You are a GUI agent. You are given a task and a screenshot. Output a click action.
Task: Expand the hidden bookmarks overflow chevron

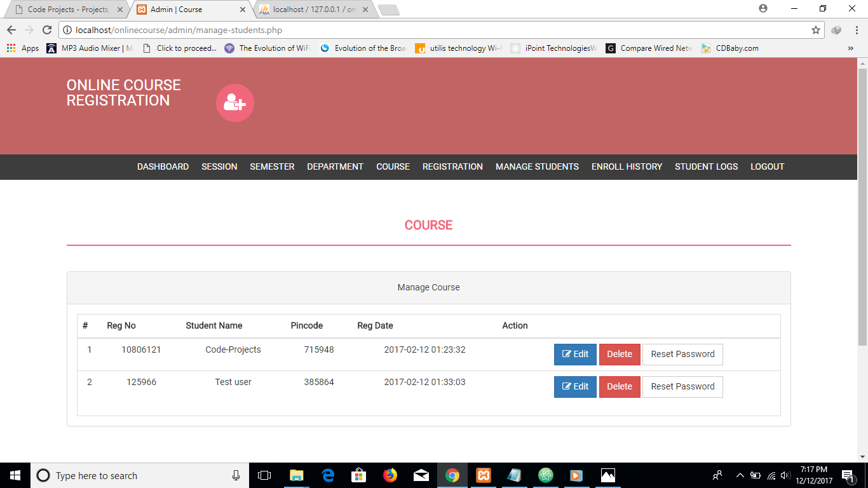click(x=850, y=48)
